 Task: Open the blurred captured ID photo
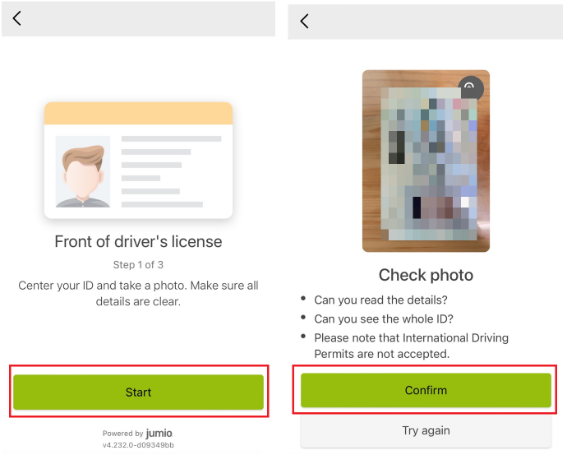[x=426, y=161]
